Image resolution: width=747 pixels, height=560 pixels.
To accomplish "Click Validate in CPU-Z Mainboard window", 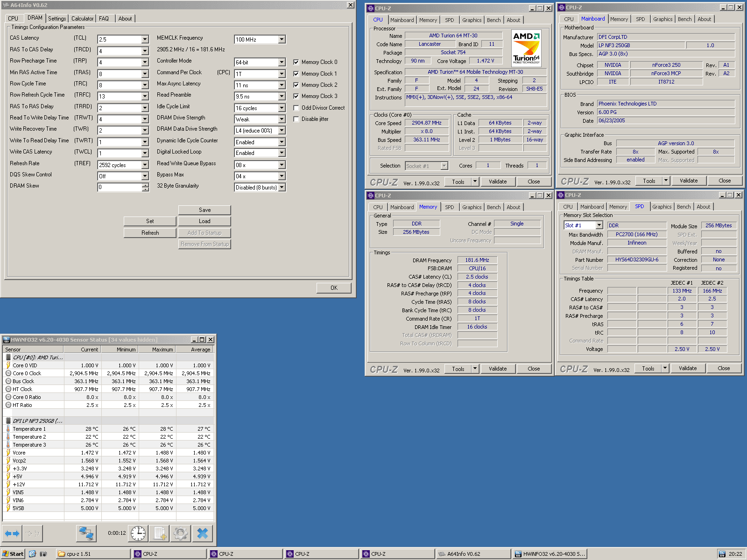I will pyautogui.click(x=689, y=181).
